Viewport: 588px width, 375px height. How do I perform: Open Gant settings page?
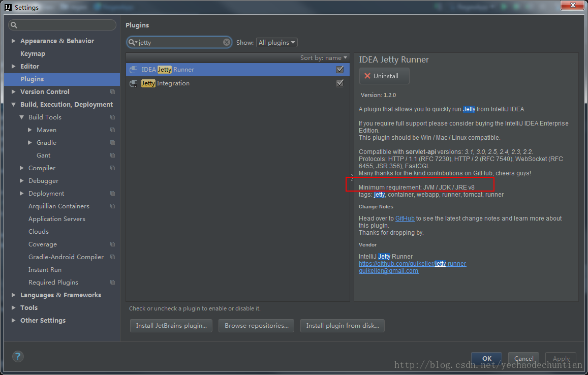(x=44, y=155)
